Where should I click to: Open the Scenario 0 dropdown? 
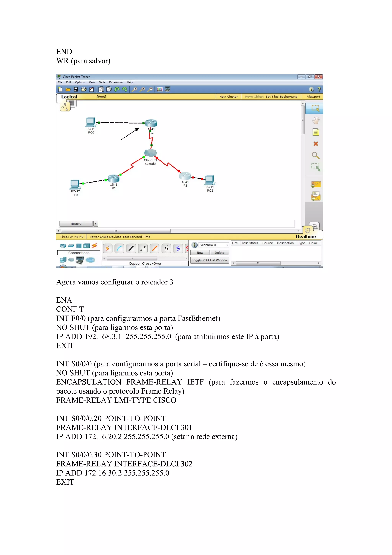(213, 245)
